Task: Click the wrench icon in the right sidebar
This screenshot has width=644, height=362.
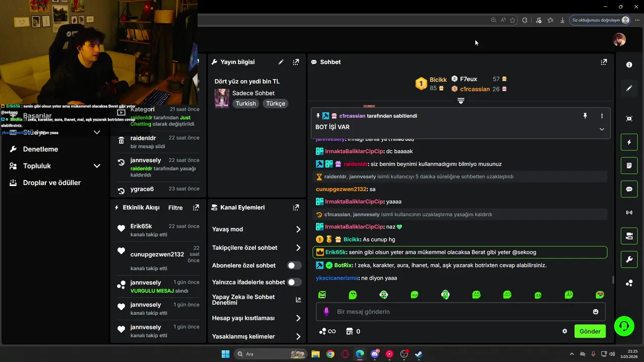Action: pos(629,259)
